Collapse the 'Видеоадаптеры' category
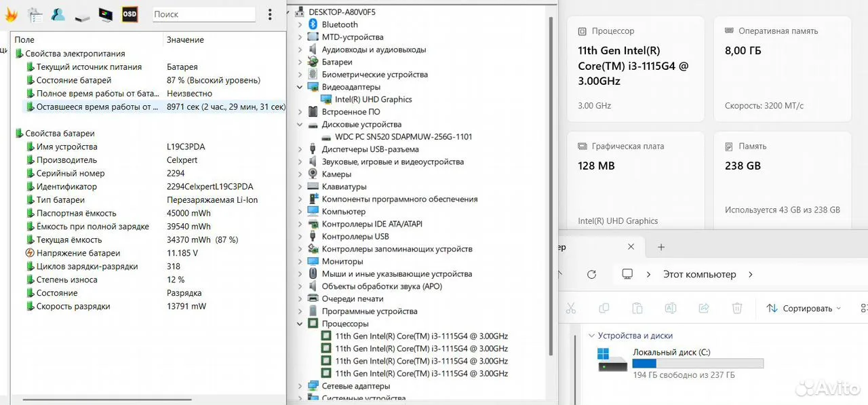 [300, 87]
